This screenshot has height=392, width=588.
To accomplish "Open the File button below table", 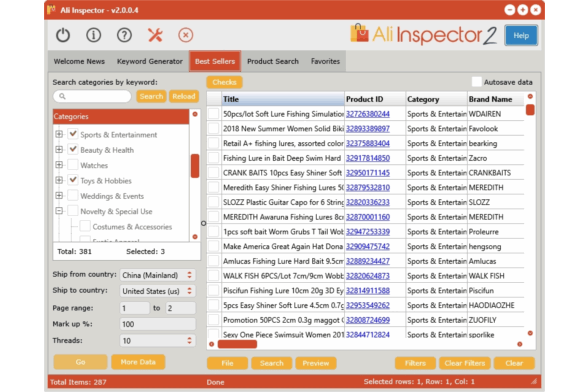I will coord(227,363).
